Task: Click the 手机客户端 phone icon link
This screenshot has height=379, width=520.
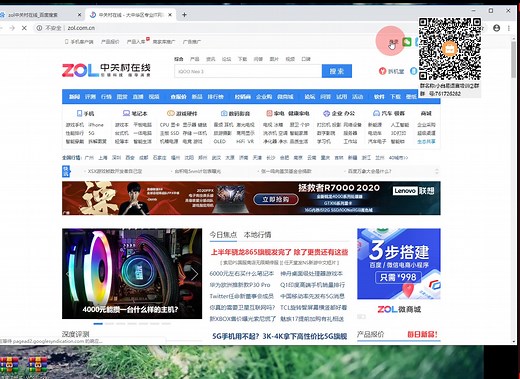Action: pos(79,42)
